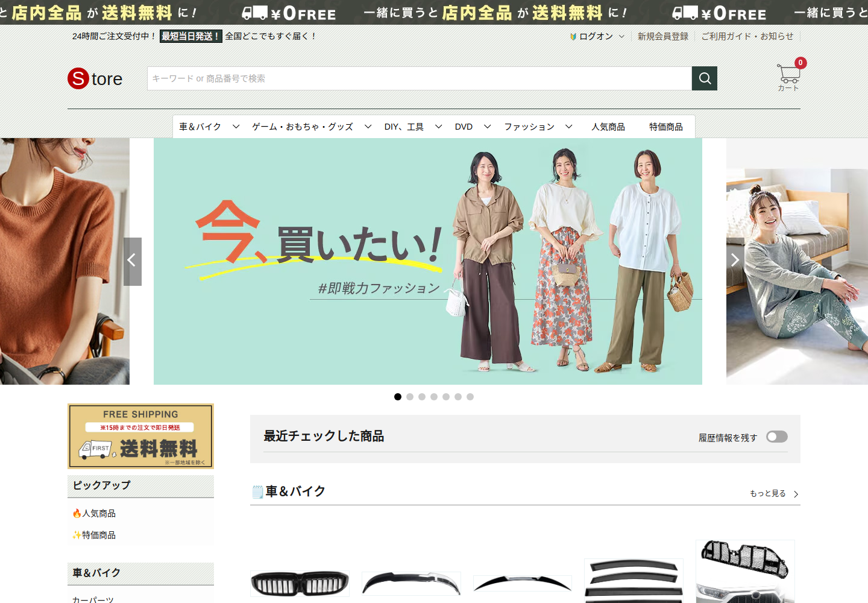The width and height of the screenshot is (868, 603).
Task: Open sidebar 人気商品 link with flame
Action: pos(94,513)
